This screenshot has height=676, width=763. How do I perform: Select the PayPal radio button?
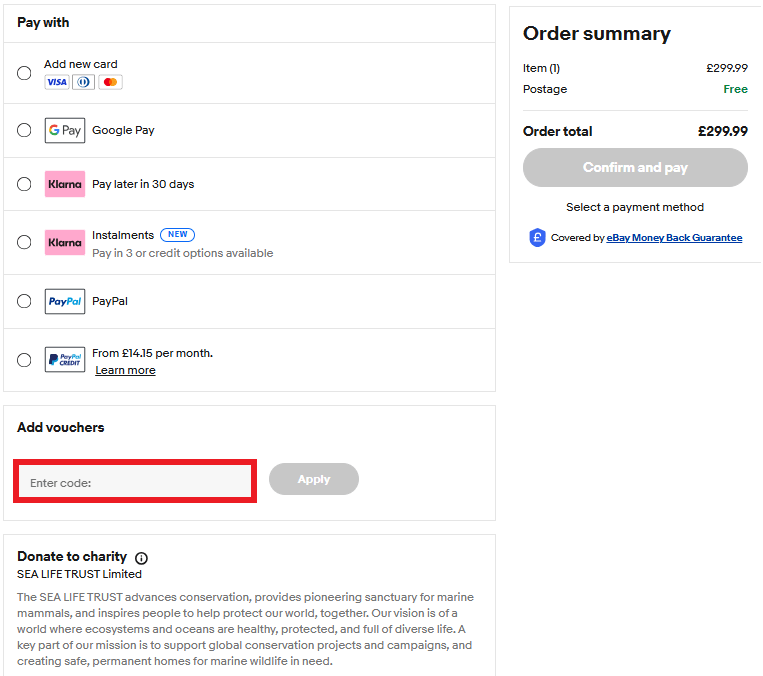(24, 301)
